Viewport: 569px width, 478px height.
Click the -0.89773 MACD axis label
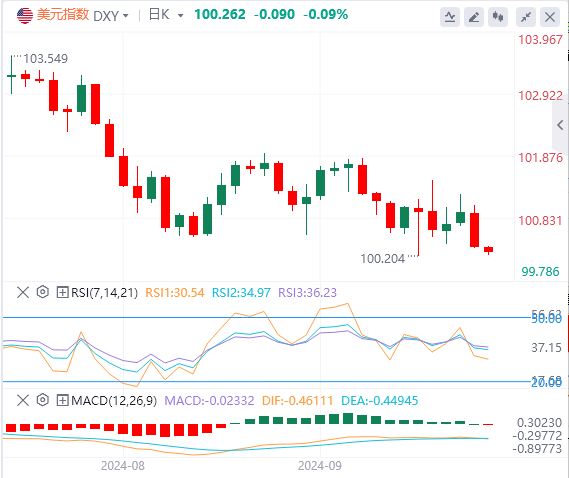(x=537, y=449)
